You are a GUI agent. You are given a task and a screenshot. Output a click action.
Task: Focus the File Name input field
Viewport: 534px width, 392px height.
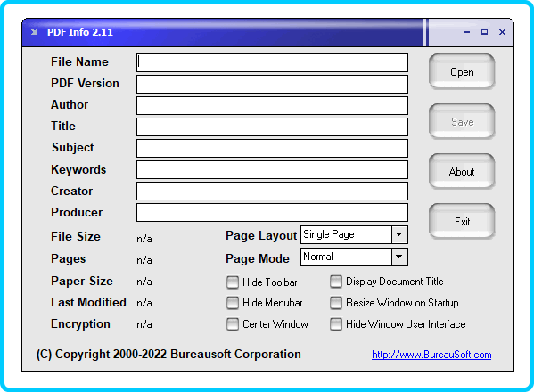click(x=272, y=62)
